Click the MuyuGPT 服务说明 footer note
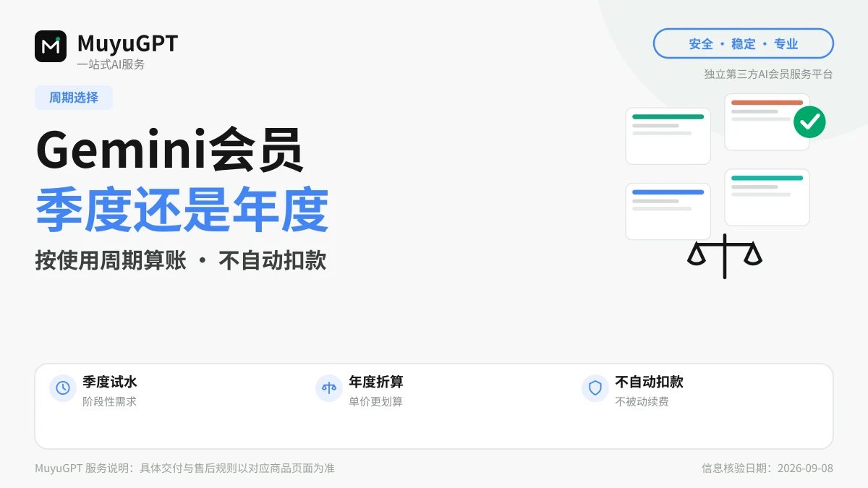868x488 pixels. click(184, 468)
